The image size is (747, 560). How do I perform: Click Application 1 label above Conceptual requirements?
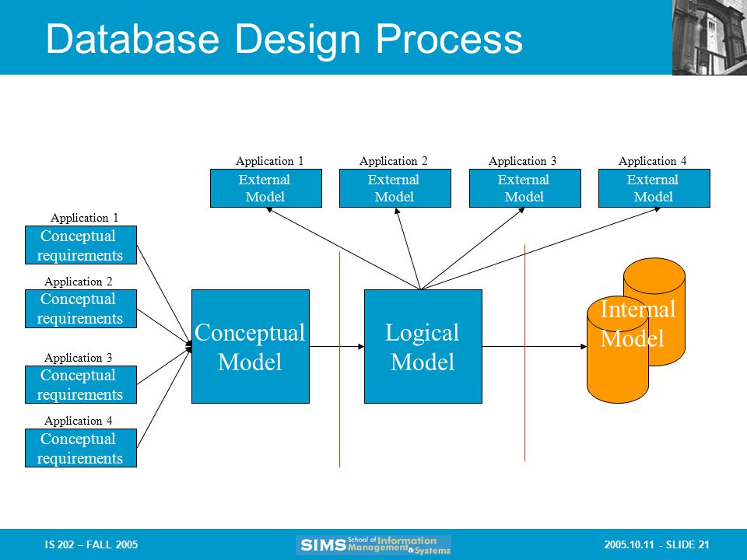point(84,218)
